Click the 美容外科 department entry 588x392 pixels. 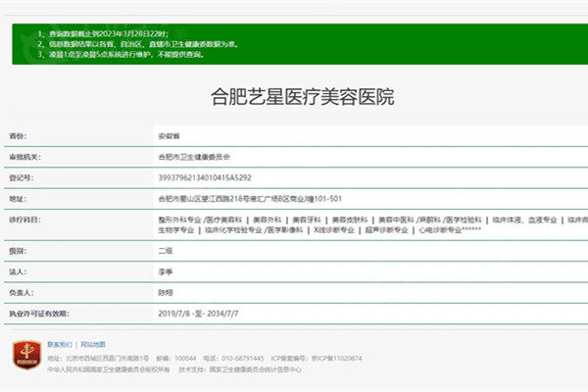tap(265, 220)
